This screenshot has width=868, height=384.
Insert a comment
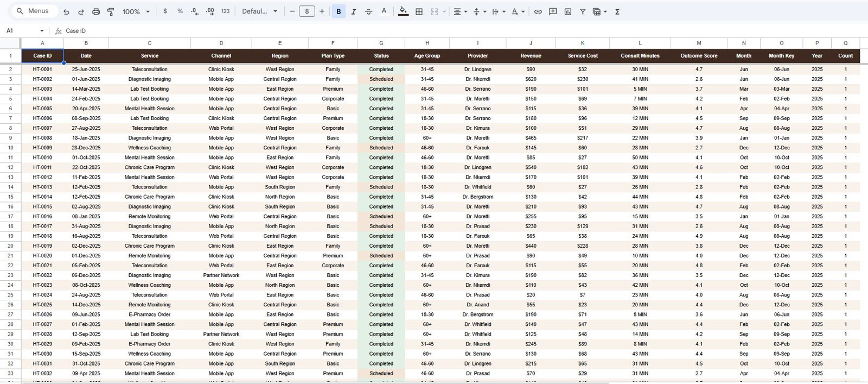[x=553, y=11]
